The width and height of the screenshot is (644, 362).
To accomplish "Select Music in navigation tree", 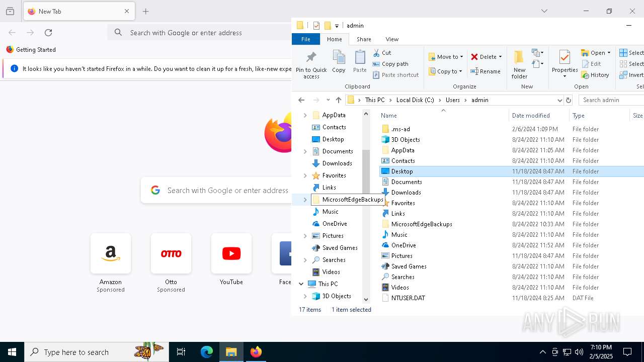I will pos(325,212).
